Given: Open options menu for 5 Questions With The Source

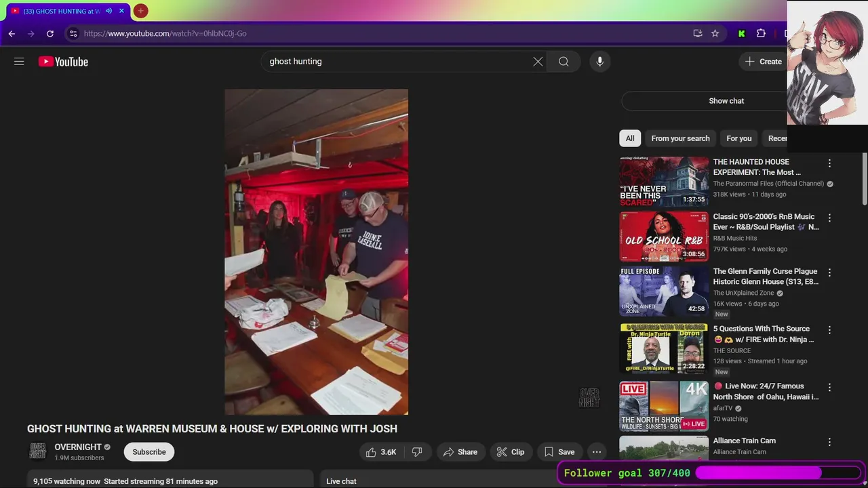Looking at the screenshot, I should click(829, 330).
